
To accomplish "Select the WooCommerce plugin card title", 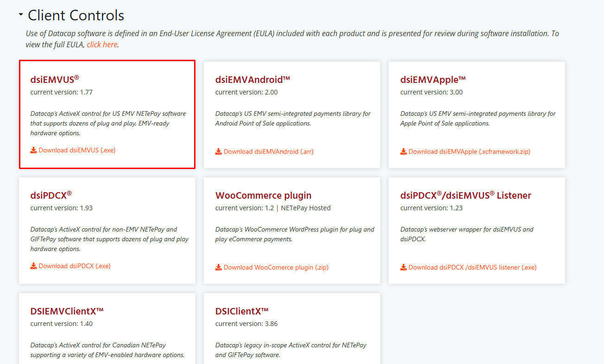I will (264, 195).
